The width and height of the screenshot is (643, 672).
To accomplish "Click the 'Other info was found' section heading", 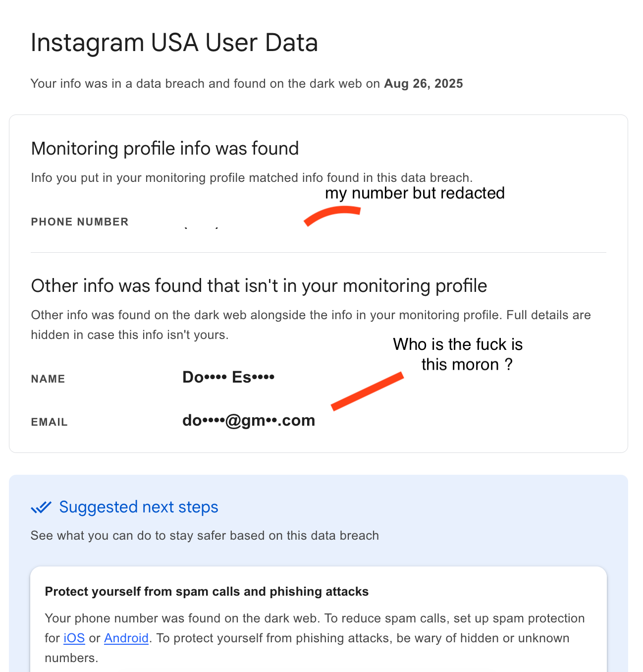I will tap(259, 286).
